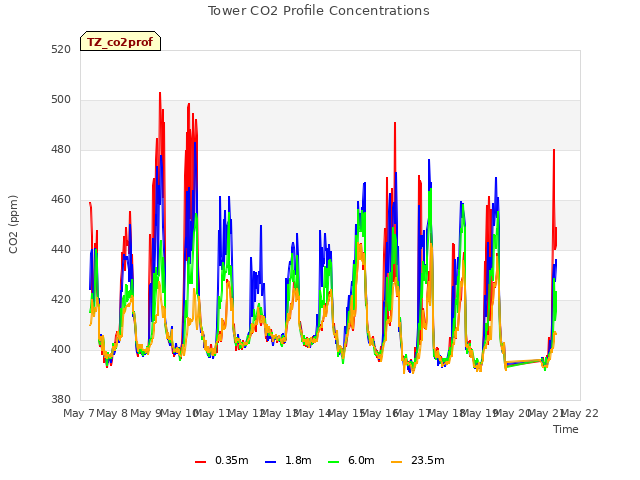Image resolution: width=640 pixels, height=480 pixels.
Task: Click the May 8 x-axis tick label
Action: pos(112,413)
